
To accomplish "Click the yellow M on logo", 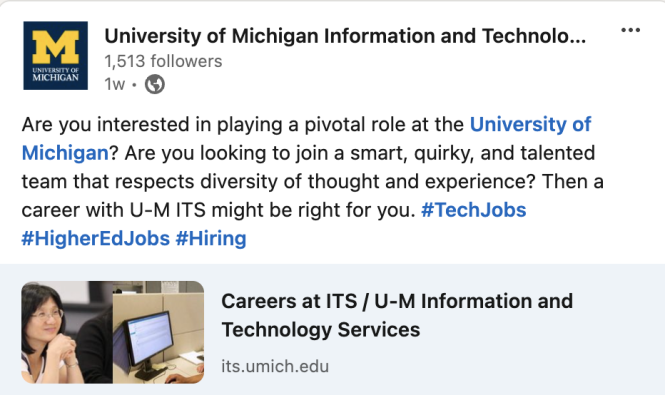I will point(56,47).
